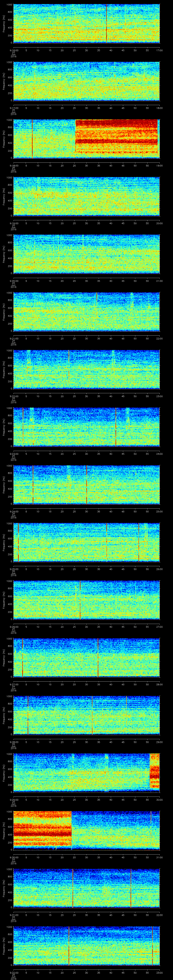Click the '9:16:00' start time label
The image size is (173, 980).
coord(14,50)
